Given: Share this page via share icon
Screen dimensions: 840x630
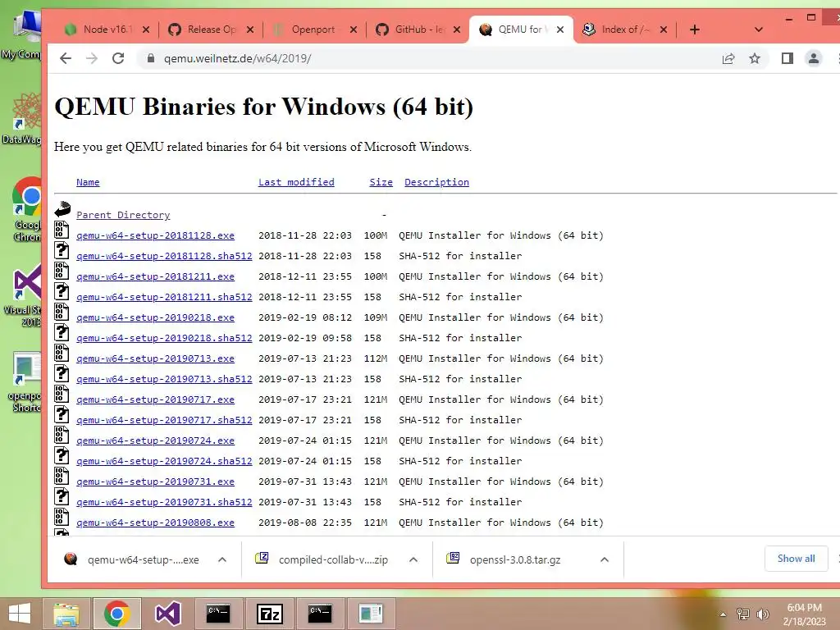Looking at the screenshot, I should tap(728, 58).
